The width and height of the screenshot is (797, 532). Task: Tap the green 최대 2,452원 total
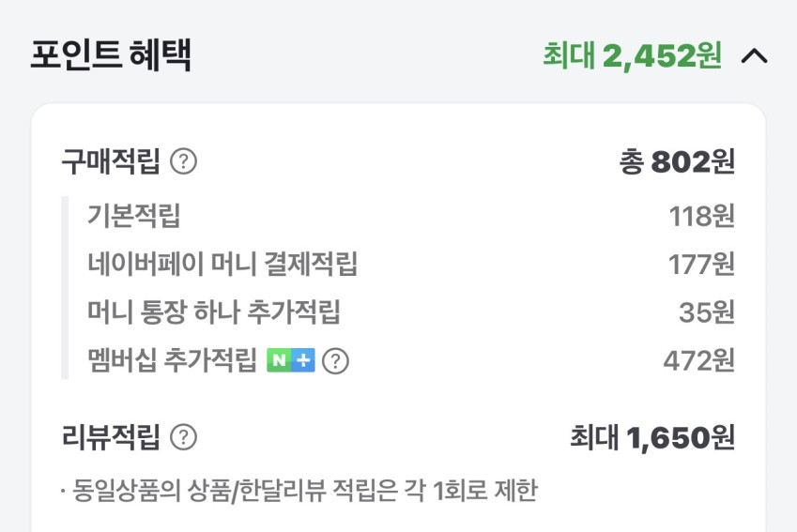pos(632,56)
